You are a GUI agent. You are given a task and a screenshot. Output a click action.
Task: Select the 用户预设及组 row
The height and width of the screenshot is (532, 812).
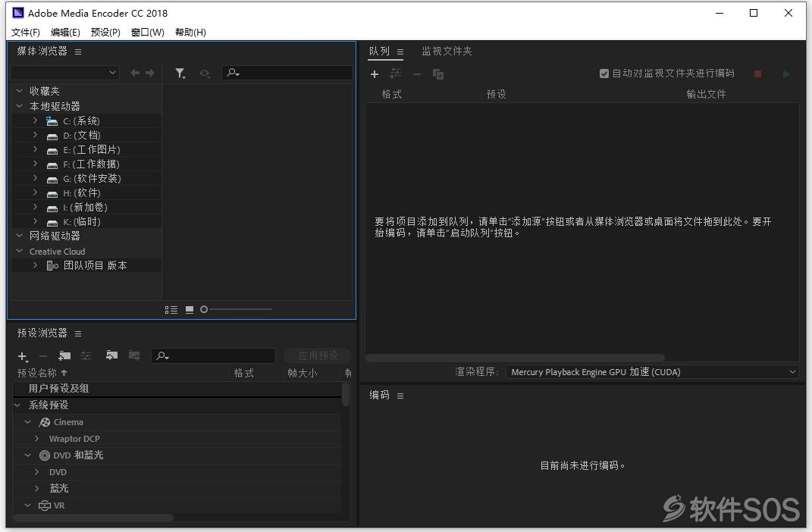[x=177, y=389]
